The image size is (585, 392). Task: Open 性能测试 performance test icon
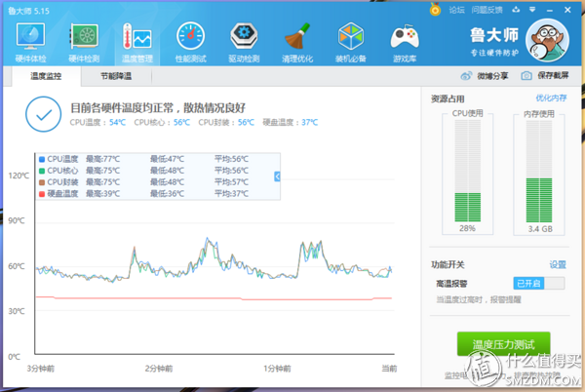[x=191, y=42]
